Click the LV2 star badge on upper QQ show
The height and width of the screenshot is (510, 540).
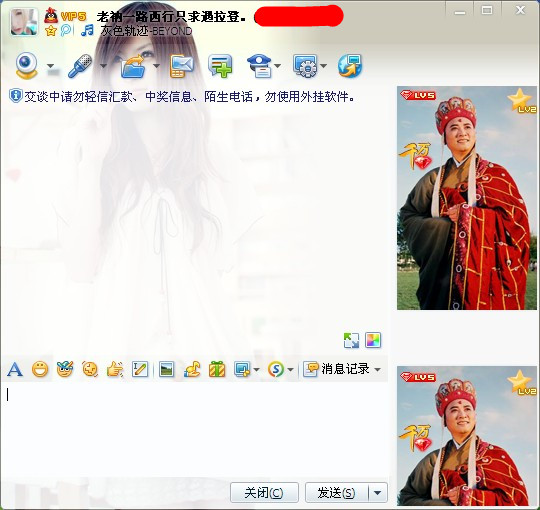pyautogui.click(x=522, y=101)
